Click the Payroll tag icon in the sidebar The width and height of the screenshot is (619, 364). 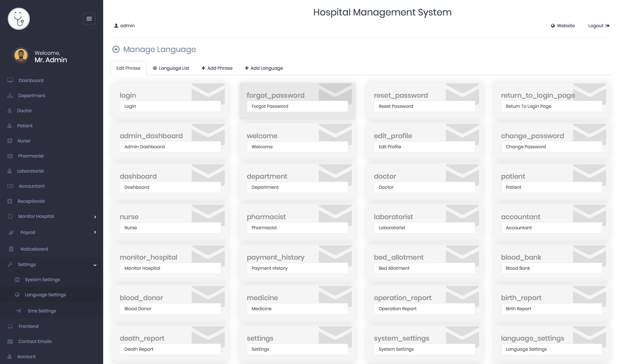coord(11,233)
